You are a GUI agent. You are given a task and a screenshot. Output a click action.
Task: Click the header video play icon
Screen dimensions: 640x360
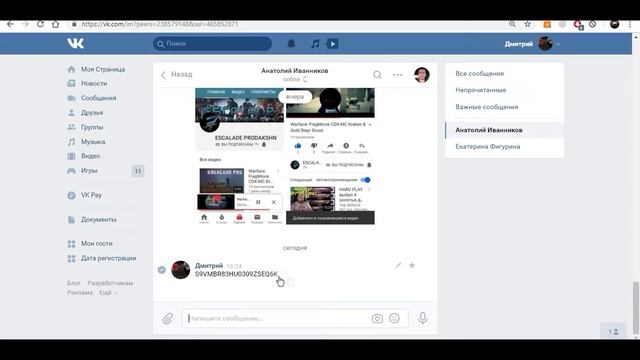(332, 44)
